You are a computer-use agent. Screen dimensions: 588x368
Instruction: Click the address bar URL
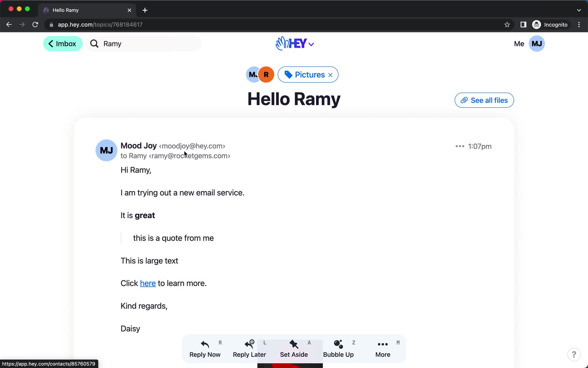click(x=100, y=25)
